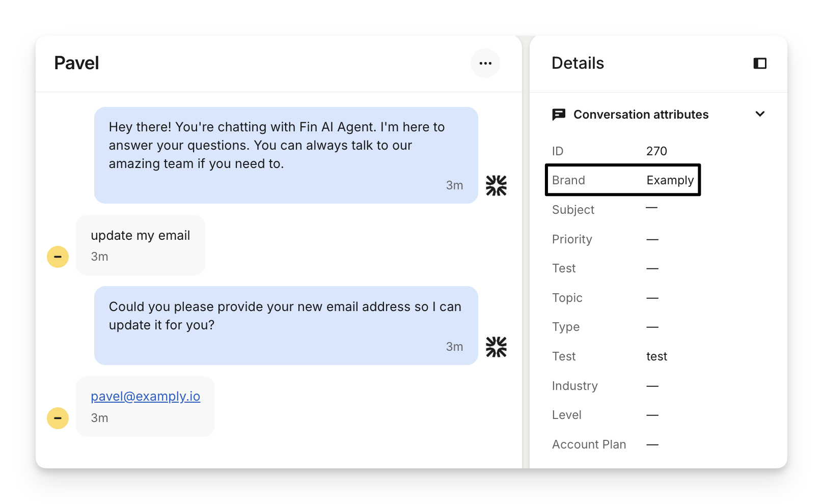Click user avatar beside the email address message
The height and width of the screenshot is (504, 823).
(58, 418)
